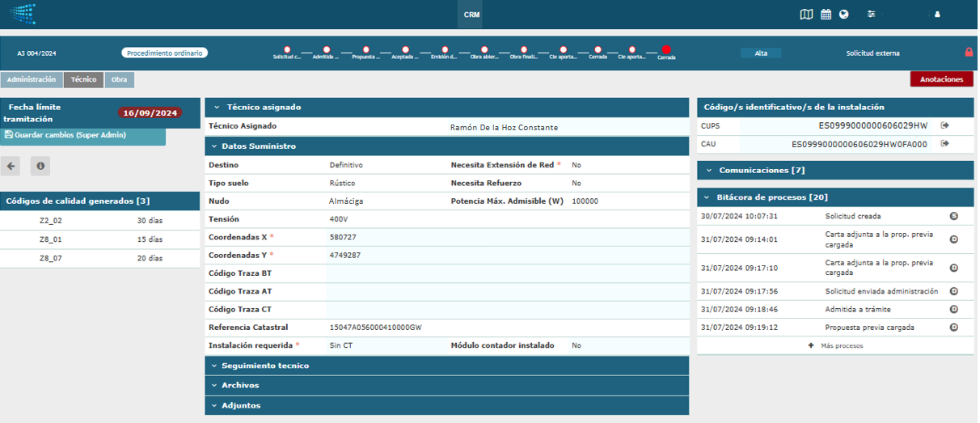Open the CUPS code link icon
The image size is (980, 423).
[944, 125]
